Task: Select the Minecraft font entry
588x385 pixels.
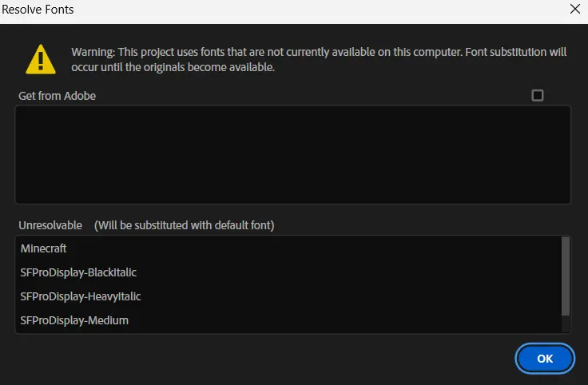Action: click(44, 248)
